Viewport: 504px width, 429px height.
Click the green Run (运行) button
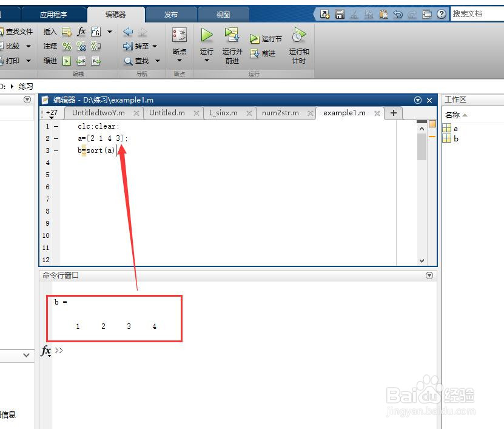pos(207,36)
